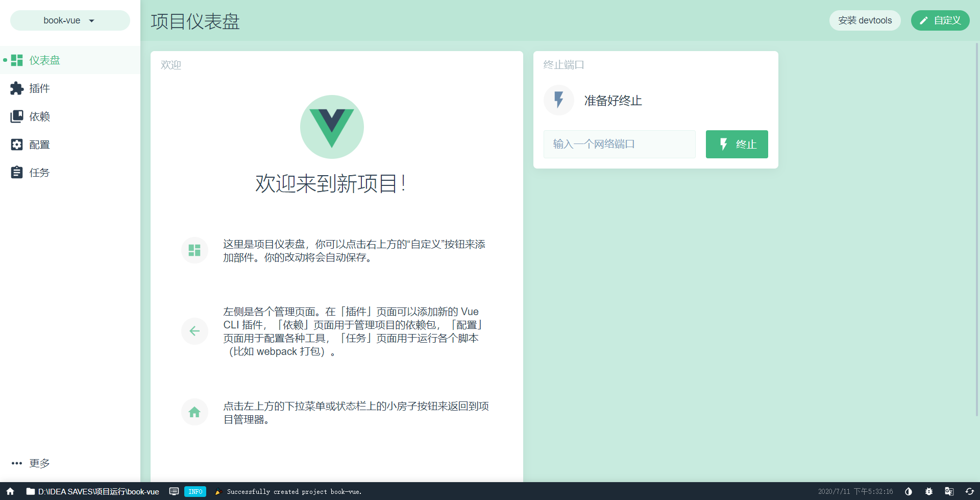Open the 插件 plugins page
The height and width of the screenshot is (500, 980).
pos(70,88)
